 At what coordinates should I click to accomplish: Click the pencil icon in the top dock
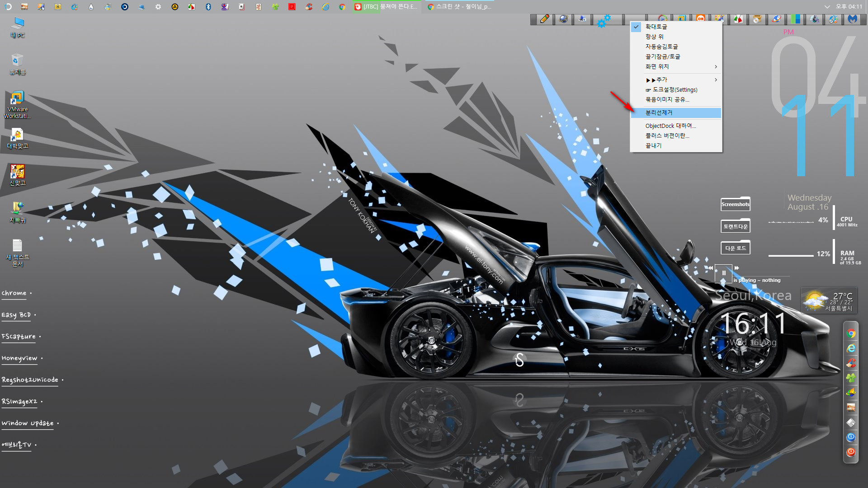[x=544, y=19]
